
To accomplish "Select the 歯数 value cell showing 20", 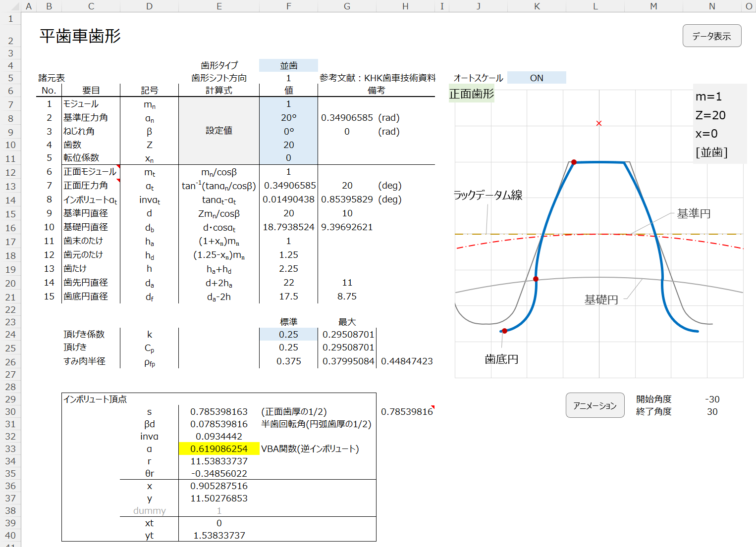I will tap(288, 145).
